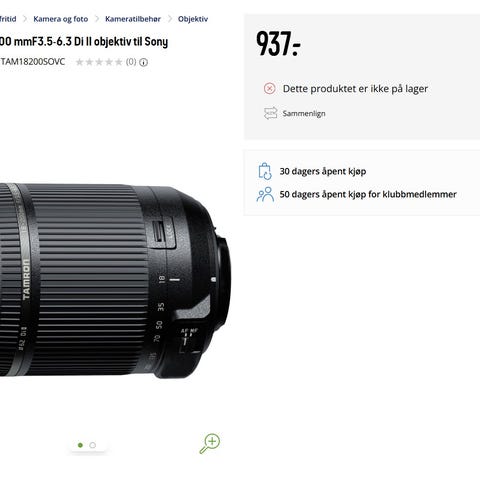Click the red out-of-stock cross icon
The width and height of the screenshot is (480, 480).
(269, 89)
